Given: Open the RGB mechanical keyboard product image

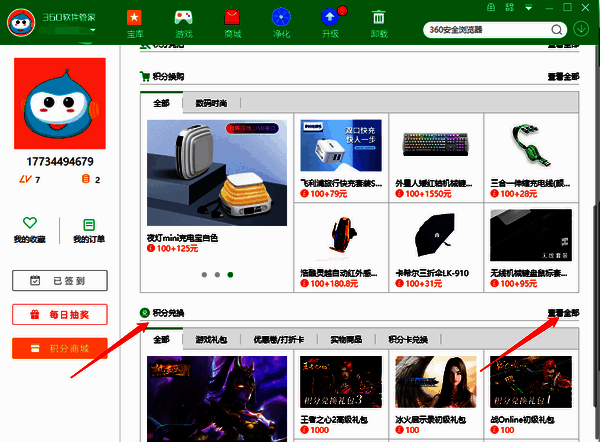Looking at the screenshot, I should pos(436,145).
